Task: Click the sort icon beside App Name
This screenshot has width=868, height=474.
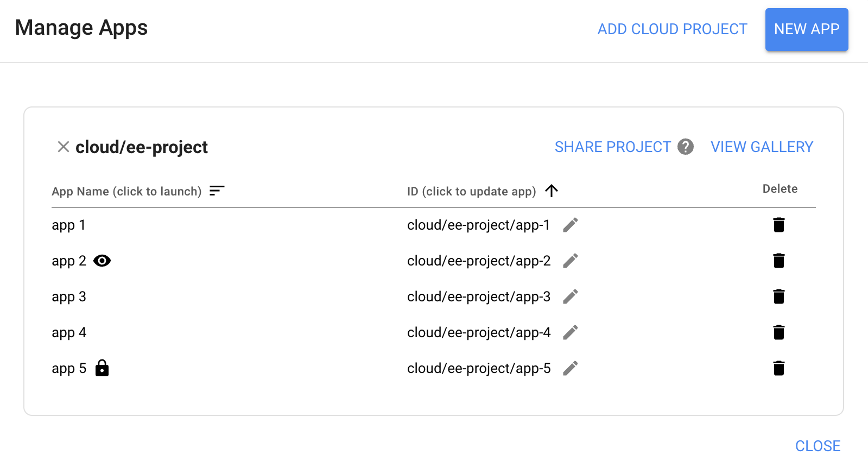Action: (217, 191)
